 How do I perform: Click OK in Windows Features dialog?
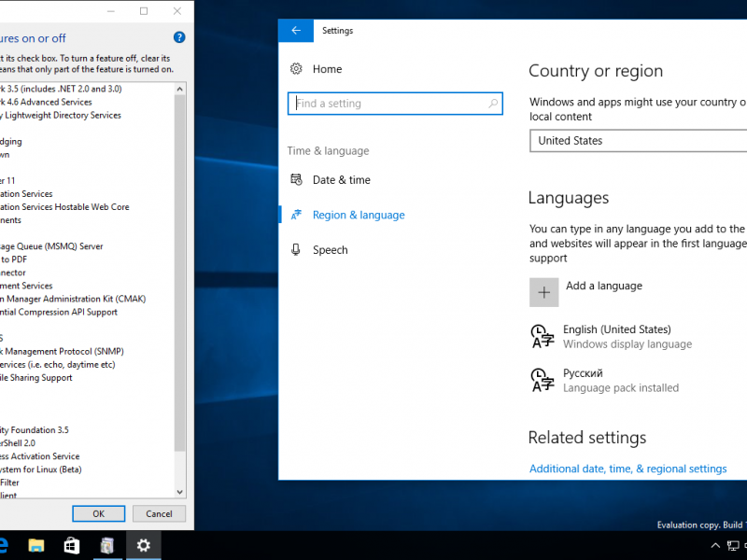[99, 514]
